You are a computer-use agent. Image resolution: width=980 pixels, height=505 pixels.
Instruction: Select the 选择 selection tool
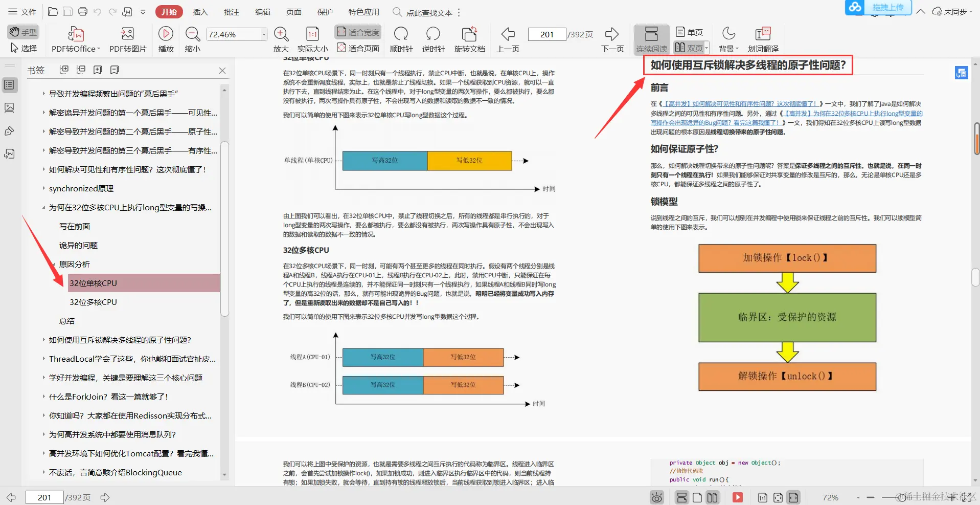(24, 48)
